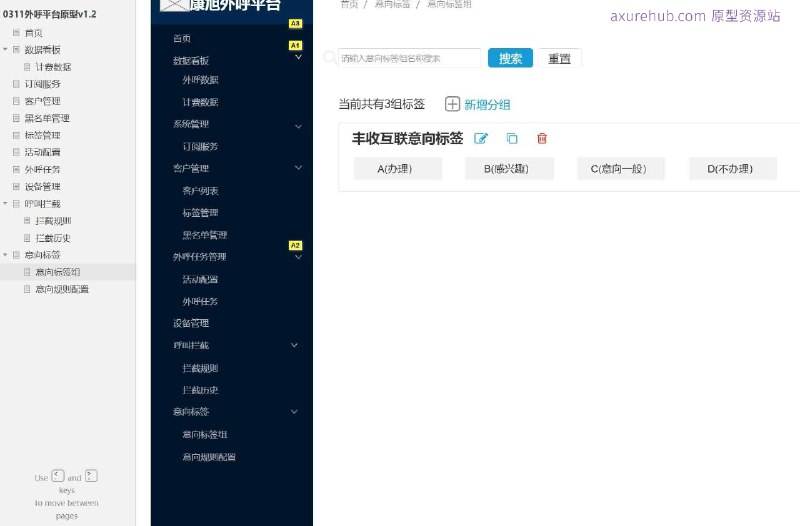Select 活动配置 in the Axure sitemap
Screen dimensions: 800x526
42,152
